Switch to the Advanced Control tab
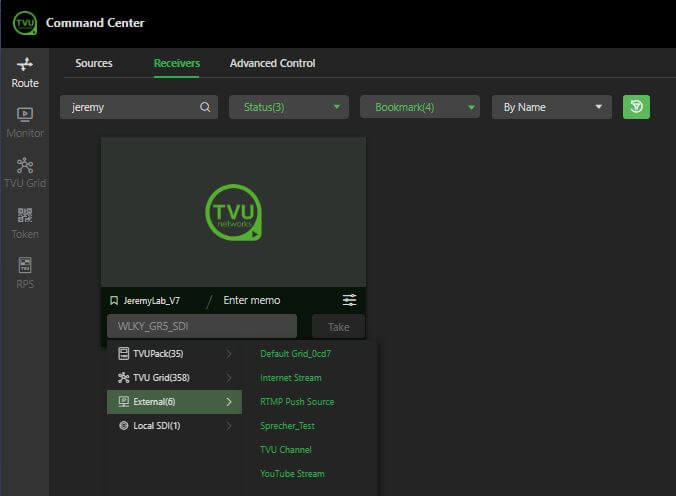 [x=272, y=63]
